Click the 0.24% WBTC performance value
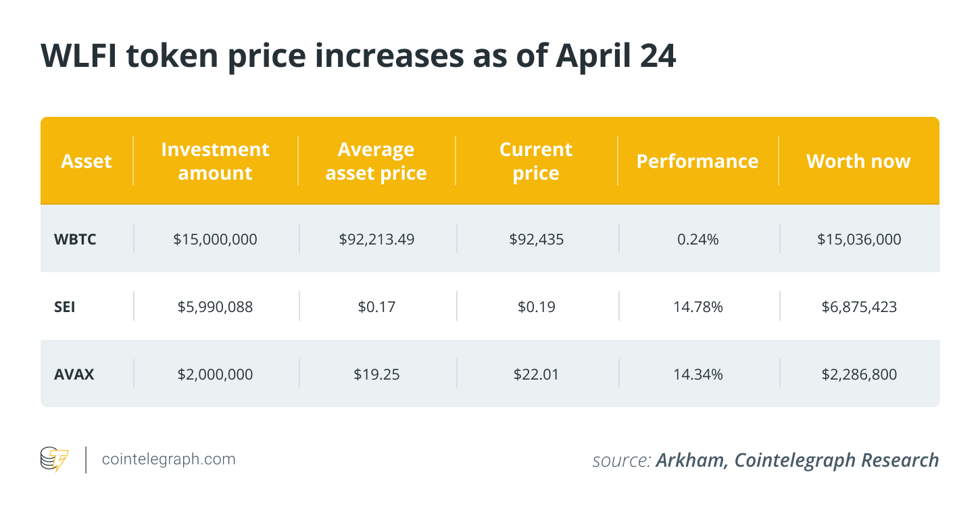Screen dimensions: 980x514 coord(697,238)
